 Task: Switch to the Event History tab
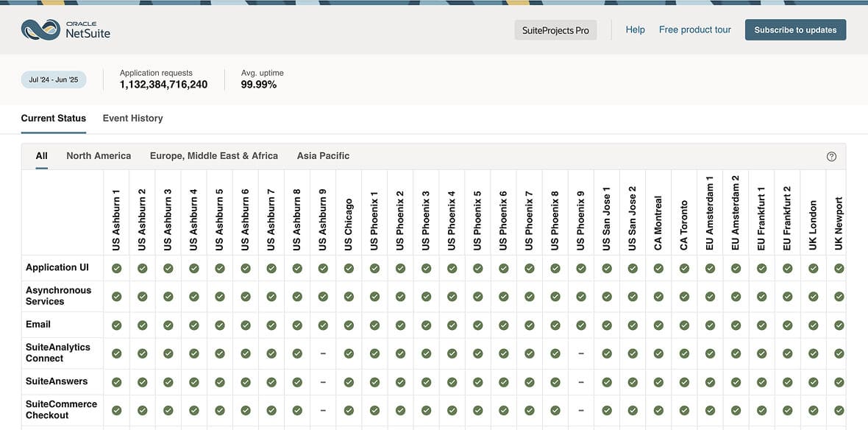click(x=132, y=118)
